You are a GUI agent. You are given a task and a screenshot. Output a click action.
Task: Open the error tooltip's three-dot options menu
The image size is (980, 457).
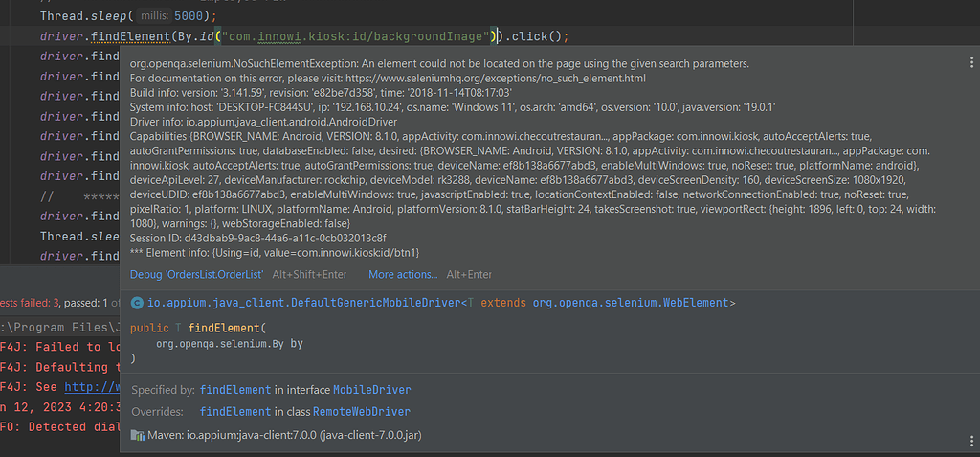[x=971, y=62]
